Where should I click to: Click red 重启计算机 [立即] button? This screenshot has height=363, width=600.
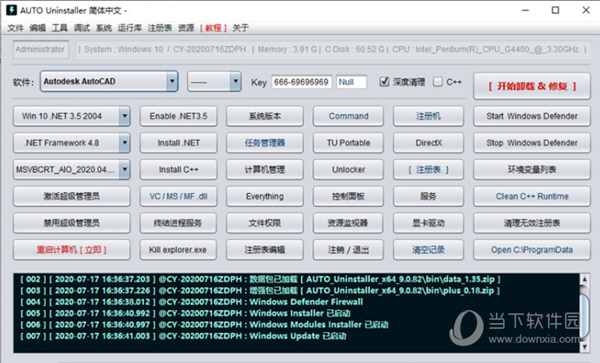tap(72, 250)
